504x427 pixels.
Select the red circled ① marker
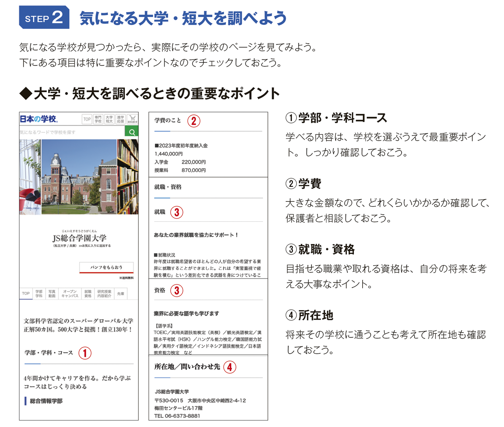(86, 353)
